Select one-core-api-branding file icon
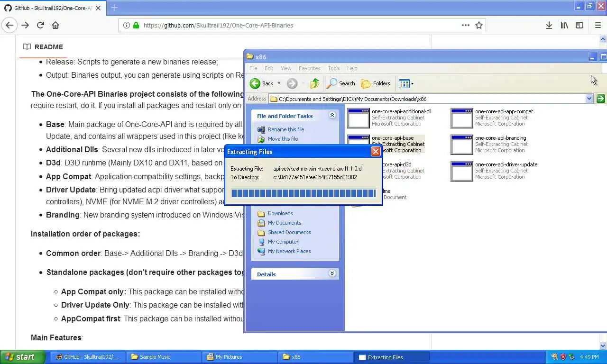 point(462,145)
